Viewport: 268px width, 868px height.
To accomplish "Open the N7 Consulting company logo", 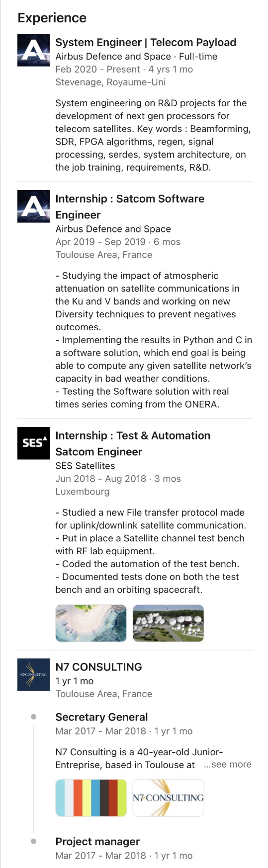I will coord(33,674).
